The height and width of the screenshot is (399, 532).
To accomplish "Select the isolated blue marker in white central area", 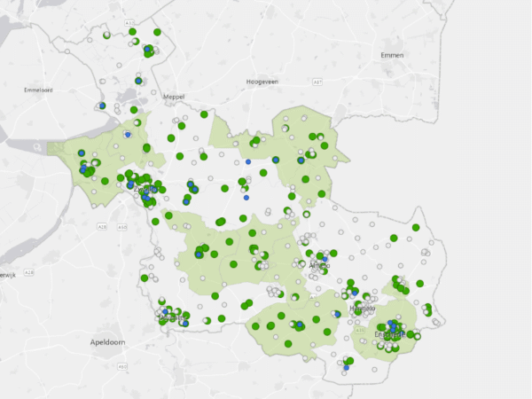I will tap(248, 161).
